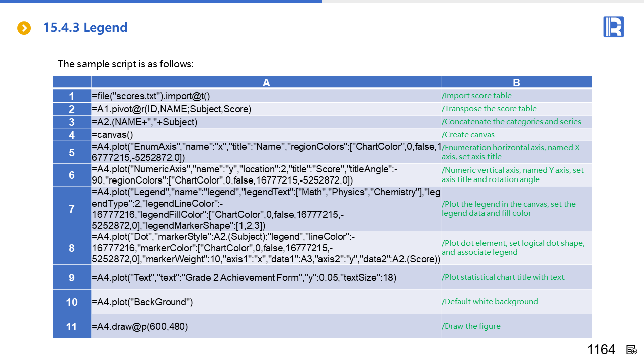Click the '/Import score table' comment
Image resolution: width=644 pixels, height=362 pixels.
click(476, 96)
